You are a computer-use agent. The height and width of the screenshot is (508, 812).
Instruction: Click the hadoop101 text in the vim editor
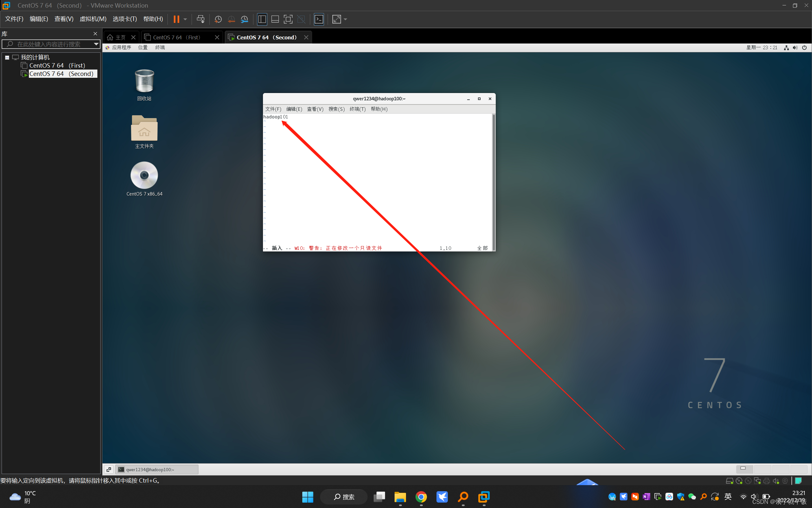pos(275,117)
